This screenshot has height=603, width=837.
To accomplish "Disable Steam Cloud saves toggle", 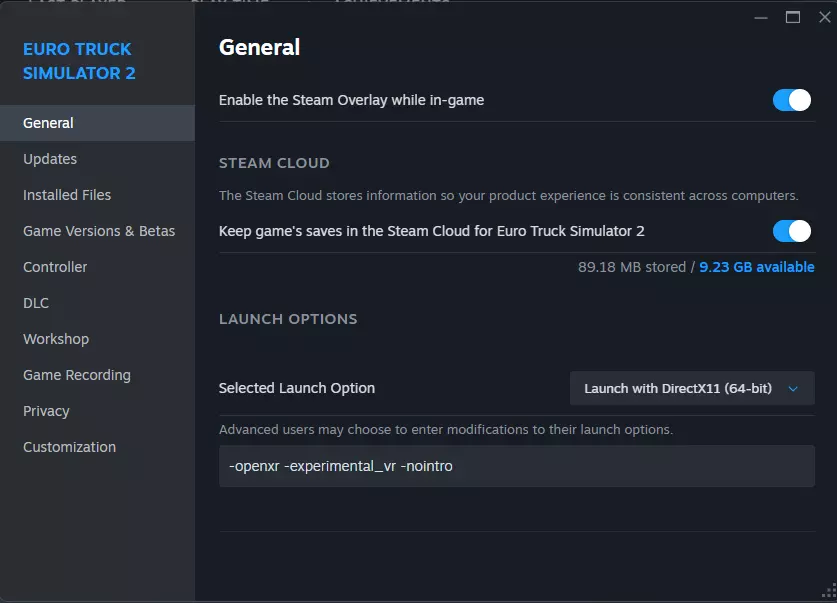I will [792, 231].
